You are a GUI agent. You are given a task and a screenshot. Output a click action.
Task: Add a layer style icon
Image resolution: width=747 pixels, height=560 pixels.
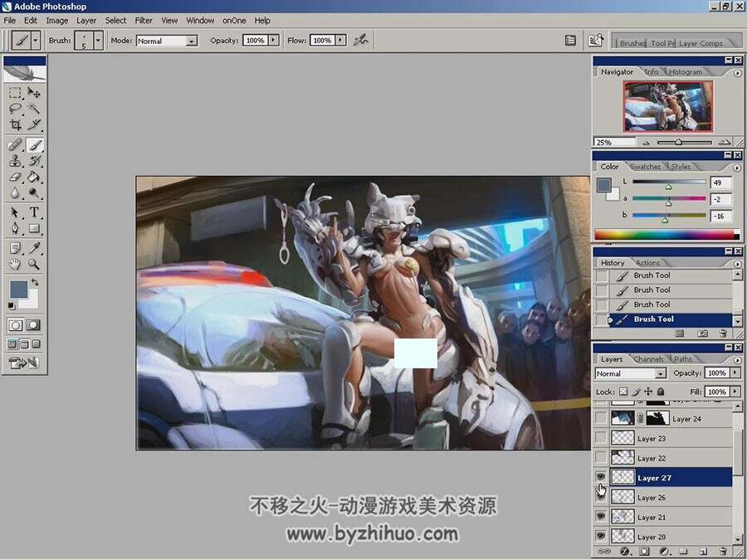pos(624,552)
